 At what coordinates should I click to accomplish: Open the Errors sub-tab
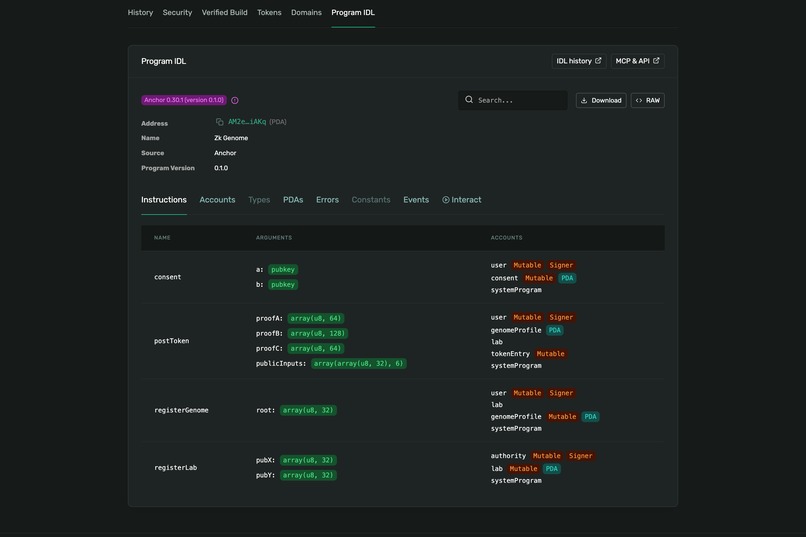click(x=327, y=200)
